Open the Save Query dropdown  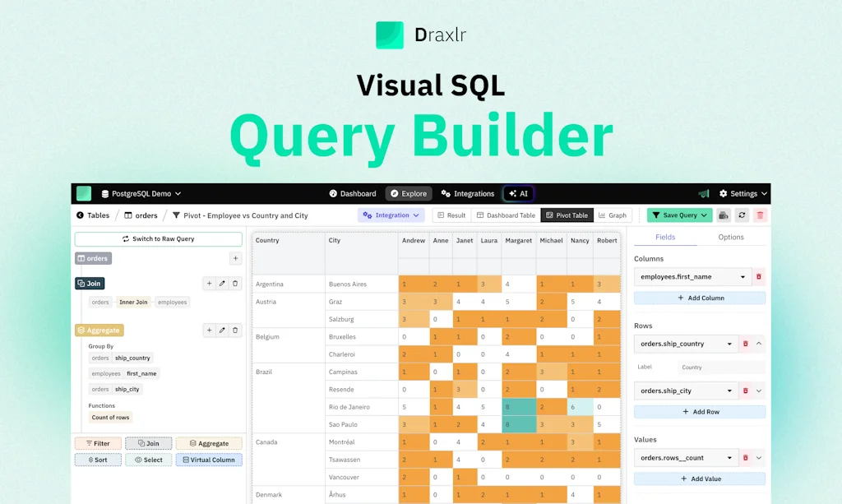tap(680, 215)
